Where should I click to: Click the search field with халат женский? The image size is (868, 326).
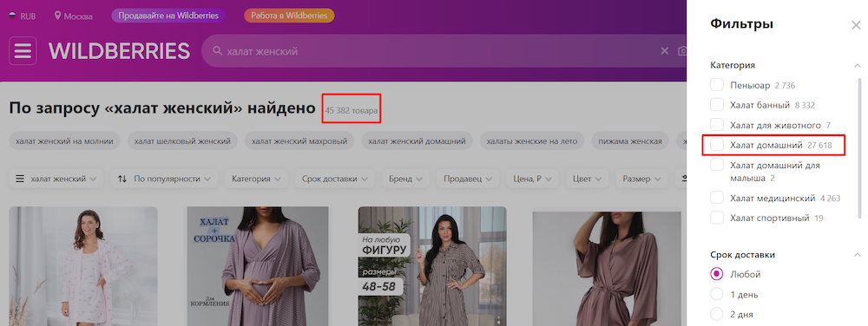[x=437, y=51]
